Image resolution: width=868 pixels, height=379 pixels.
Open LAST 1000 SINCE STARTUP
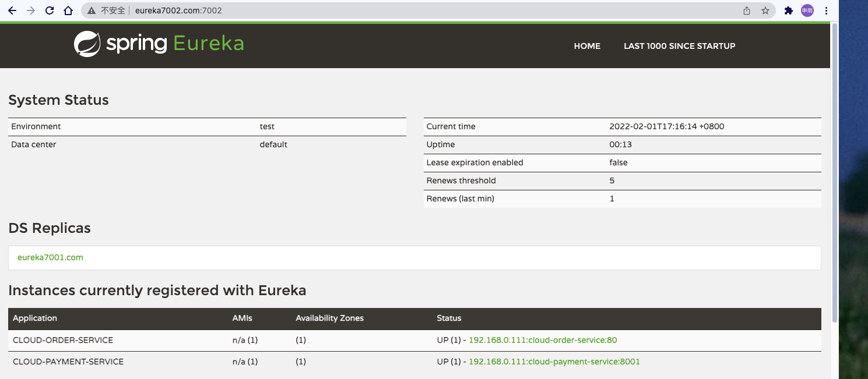pyautogui.click(x=680, y=46)
